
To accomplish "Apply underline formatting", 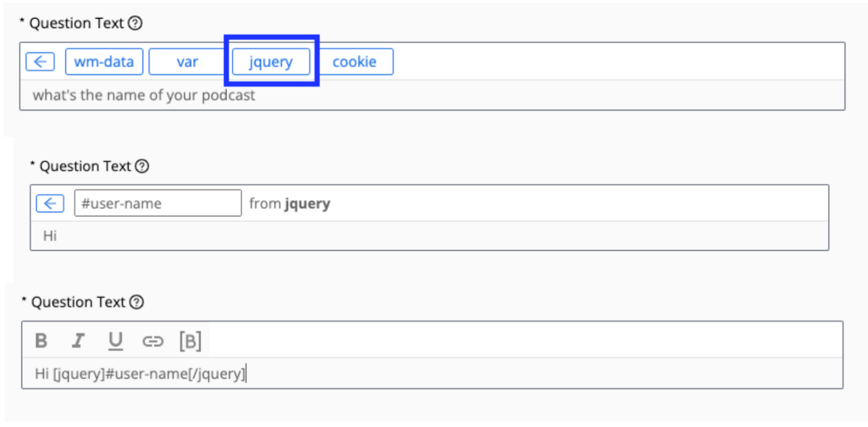I will coord(115,341).
